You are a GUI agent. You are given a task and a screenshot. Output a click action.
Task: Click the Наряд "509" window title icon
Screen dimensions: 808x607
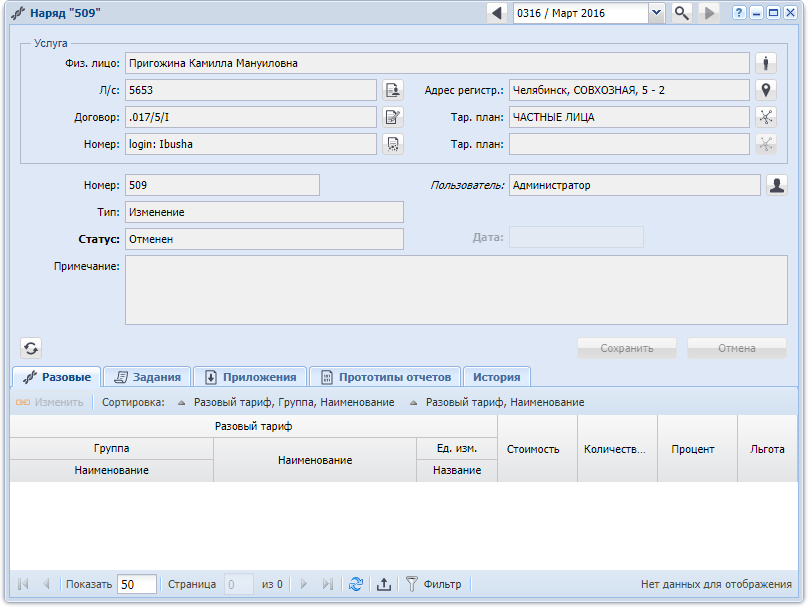(18, 13)
